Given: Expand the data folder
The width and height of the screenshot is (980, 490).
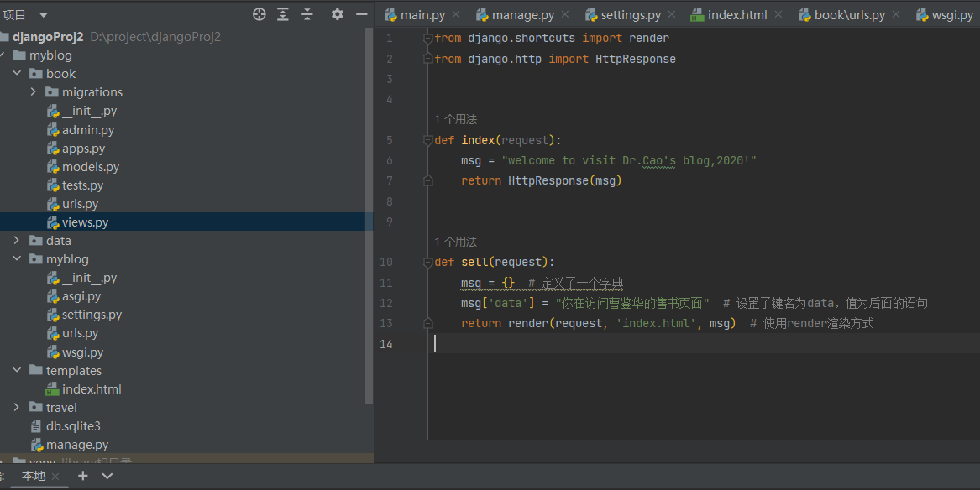Looking at the screenshot, I should coord(17,240).
